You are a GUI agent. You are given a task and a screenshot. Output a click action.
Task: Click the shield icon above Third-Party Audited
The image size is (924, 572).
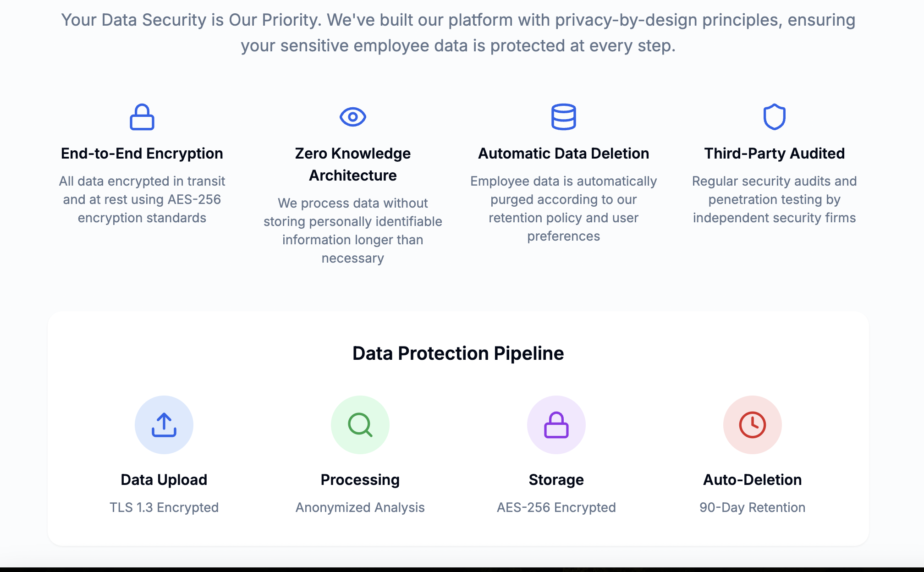point(775,117)
